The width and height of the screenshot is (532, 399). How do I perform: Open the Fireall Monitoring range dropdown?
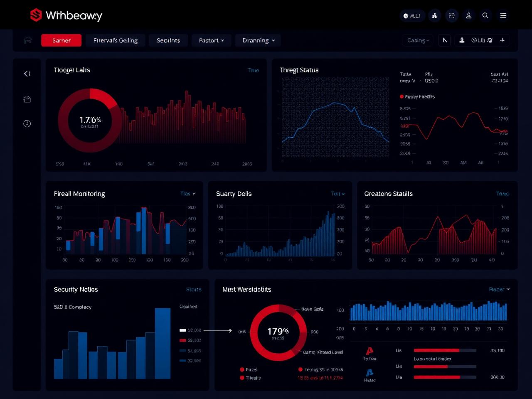click(188, 194)
